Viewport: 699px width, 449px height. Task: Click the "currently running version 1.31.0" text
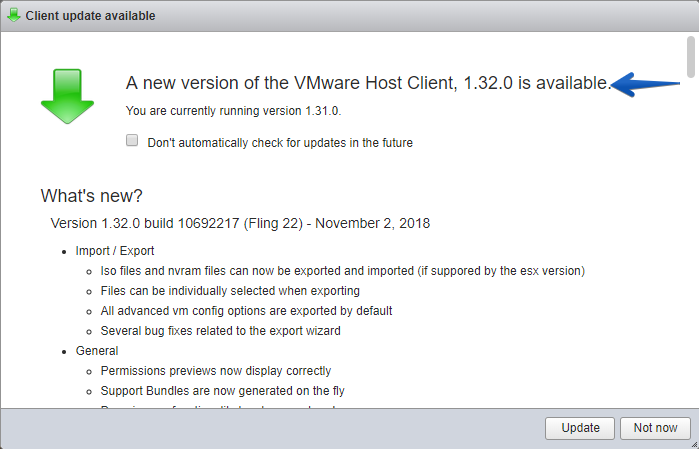[233, 111]
